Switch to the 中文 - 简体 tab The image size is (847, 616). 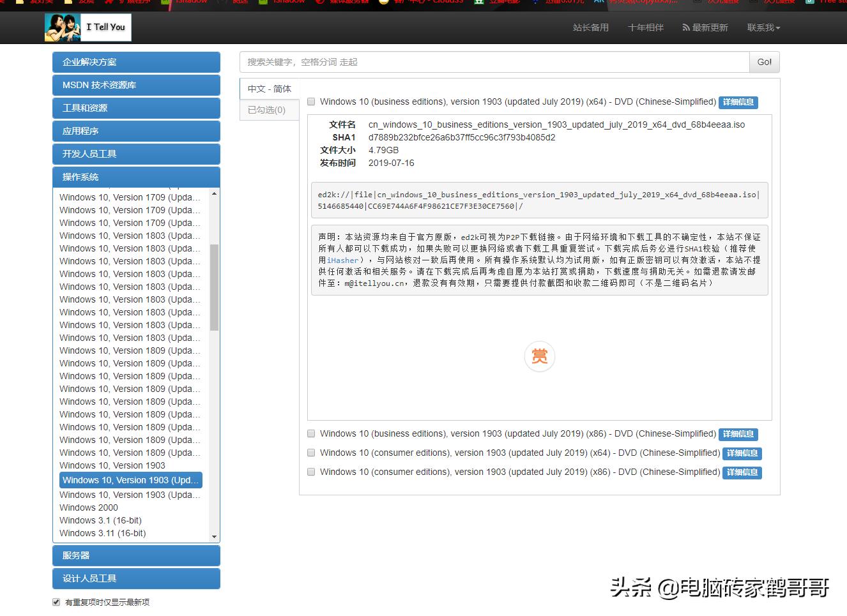pyautogui.click(x=270, y=89)
